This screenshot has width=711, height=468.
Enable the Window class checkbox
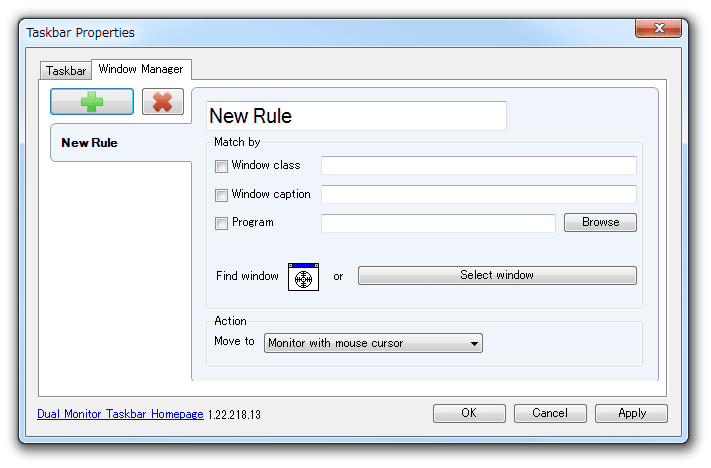[x=221, y=166]
